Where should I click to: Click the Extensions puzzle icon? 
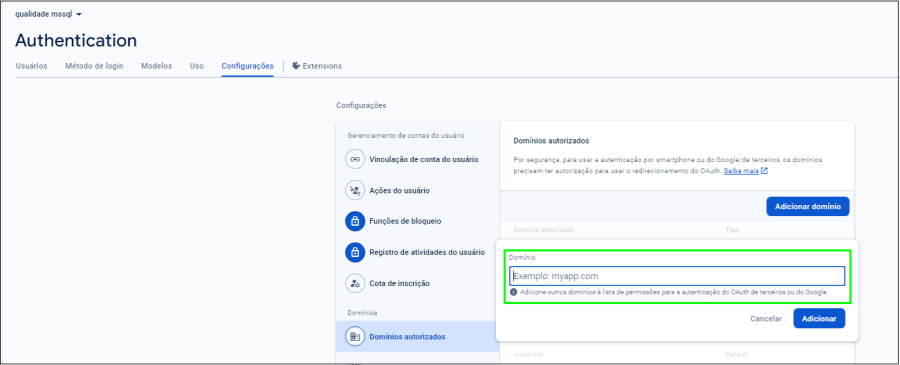tap(296, 65)
